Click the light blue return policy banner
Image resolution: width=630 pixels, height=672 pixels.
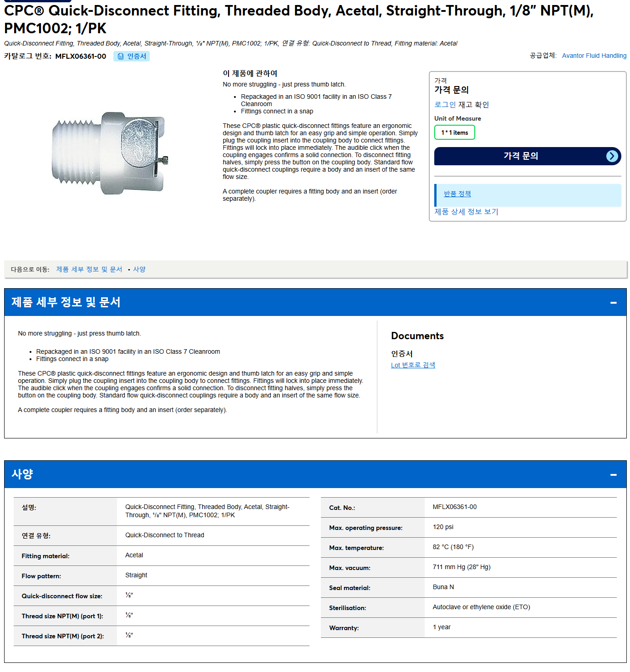pos(528,195)
